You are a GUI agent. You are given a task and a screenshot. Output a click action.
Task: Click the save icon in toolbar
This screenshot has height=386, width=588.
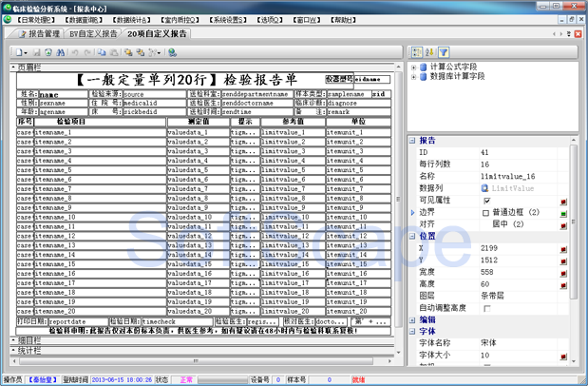(35, 52)
